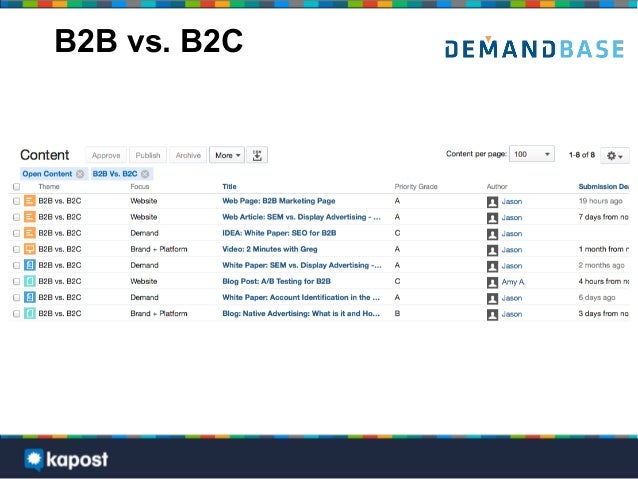Check the Web Page: B2B Marketing Page row
The width and height of the screenshot is (638, 479).
16,201
